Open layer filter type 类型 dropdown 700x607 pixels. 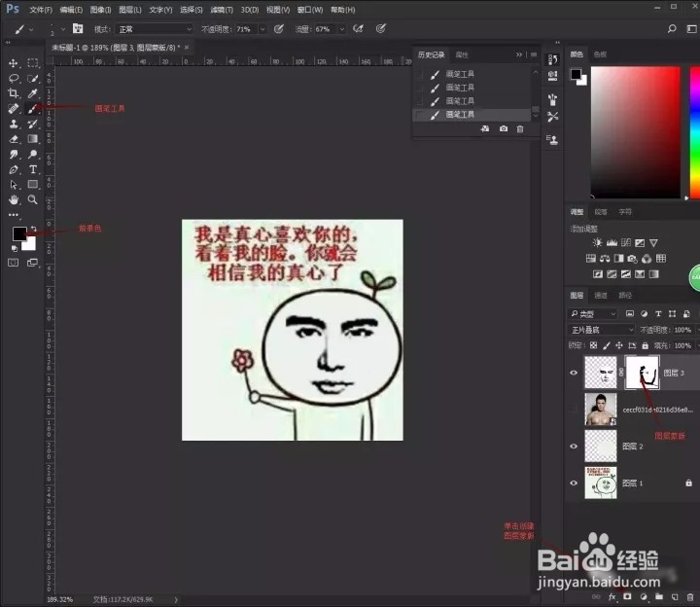click(593, 314)
